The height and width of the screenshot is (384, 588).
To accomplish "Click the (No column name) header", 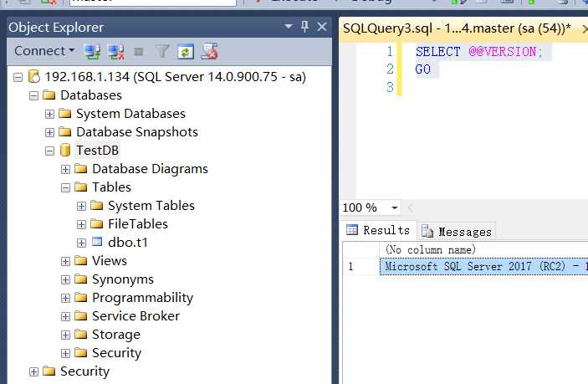I will tap(431, 250).
